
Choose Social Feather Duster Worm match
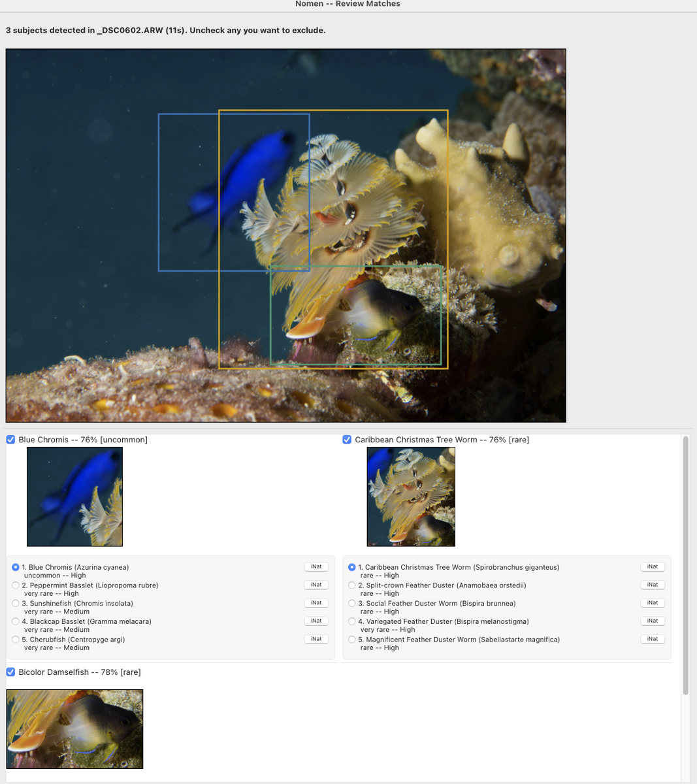(x=352, y=604)
